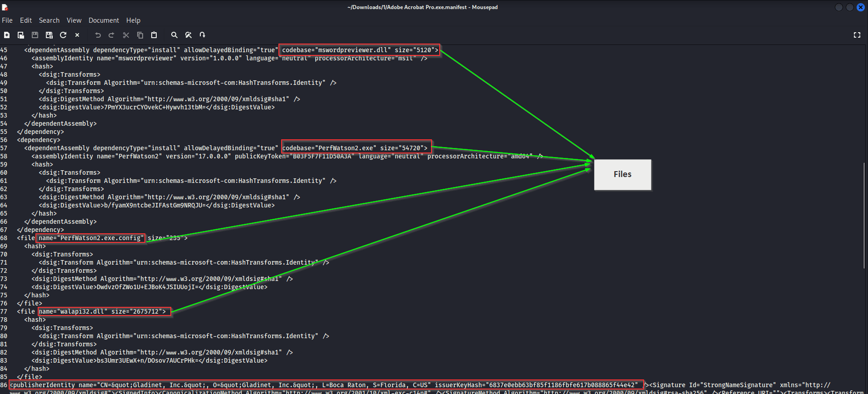Open the Edit menu
Image resolution: width=868 pixels, height=394 pixels.
tap(26, 20)
